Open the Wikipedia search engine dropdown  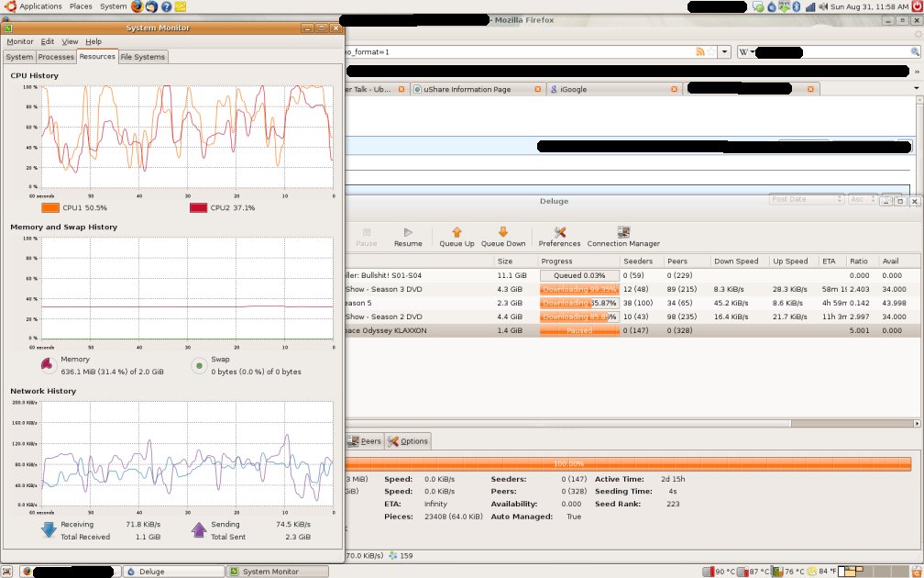point(746,52)
